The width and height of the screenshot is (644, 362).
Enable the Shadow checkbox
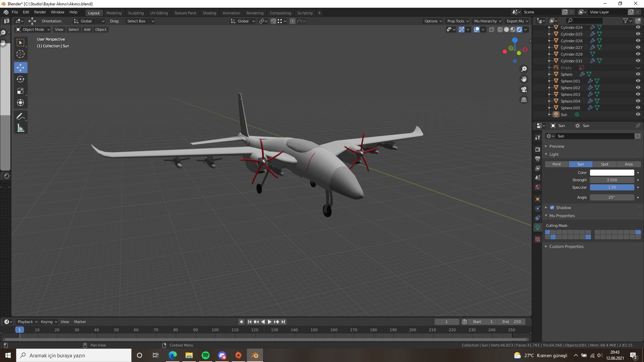pyautogui.click(x=552, y=208)
